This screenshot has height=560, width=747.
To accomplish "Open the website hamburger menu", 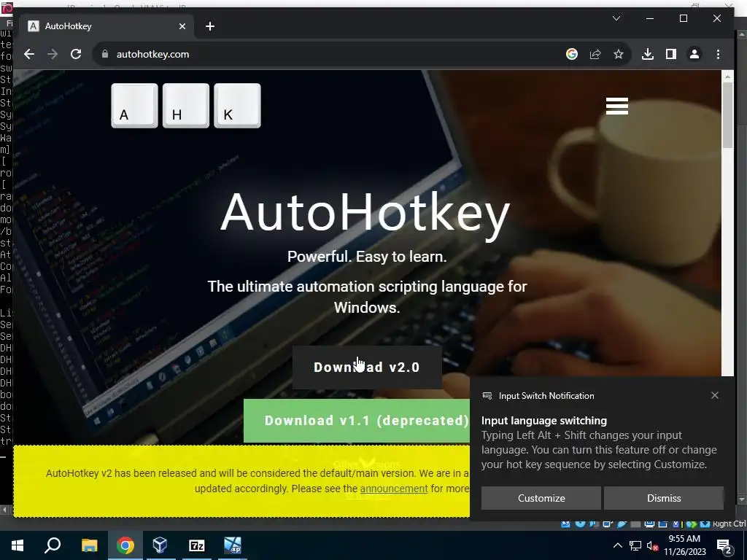I will pyautogui.click(x=617, y=106).
